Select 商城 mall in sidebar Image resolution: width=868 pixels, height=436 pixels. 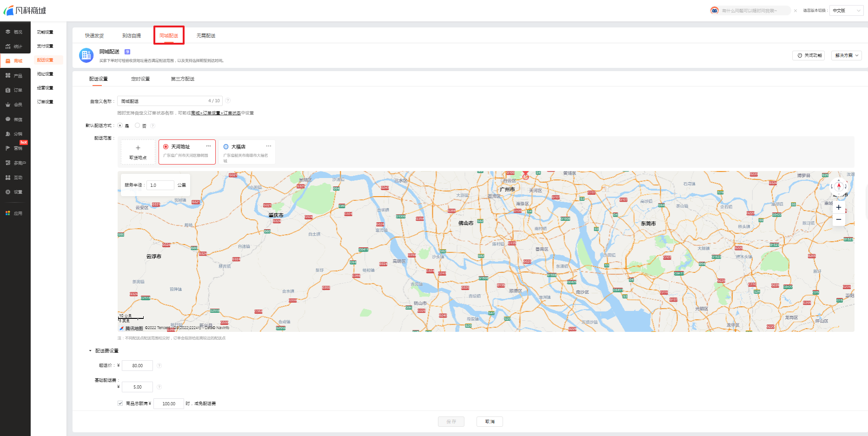[x=15, y=61]
